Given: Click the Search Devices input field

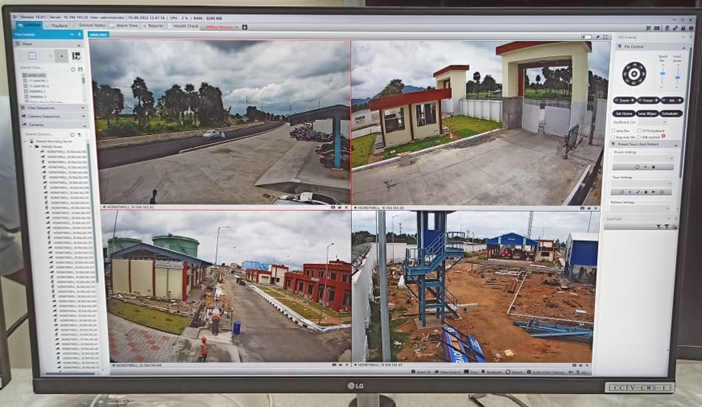Looking at the screenshot, I should point(46,134).
